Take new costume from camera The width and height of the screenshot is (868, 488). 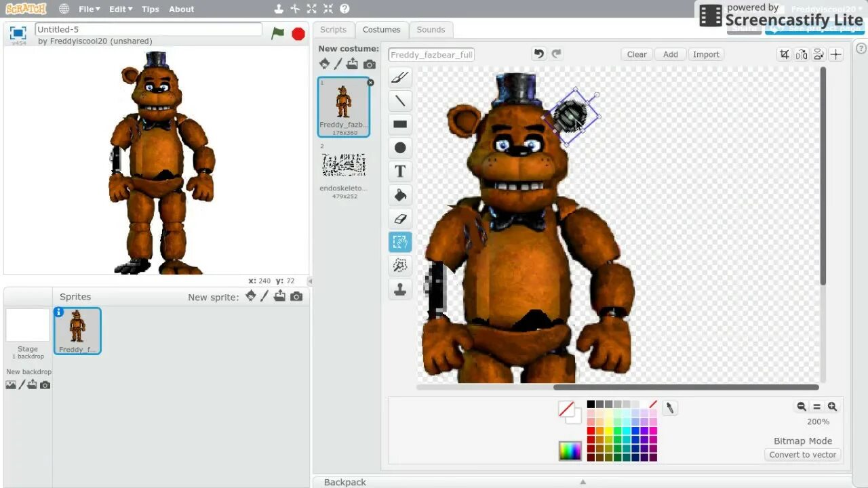coord(369,64)
